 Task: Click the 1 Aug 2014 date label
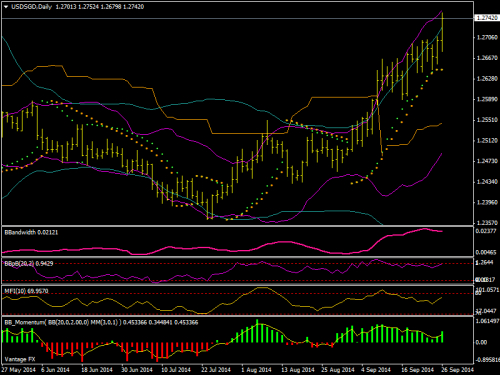click(x=256, y=370)
